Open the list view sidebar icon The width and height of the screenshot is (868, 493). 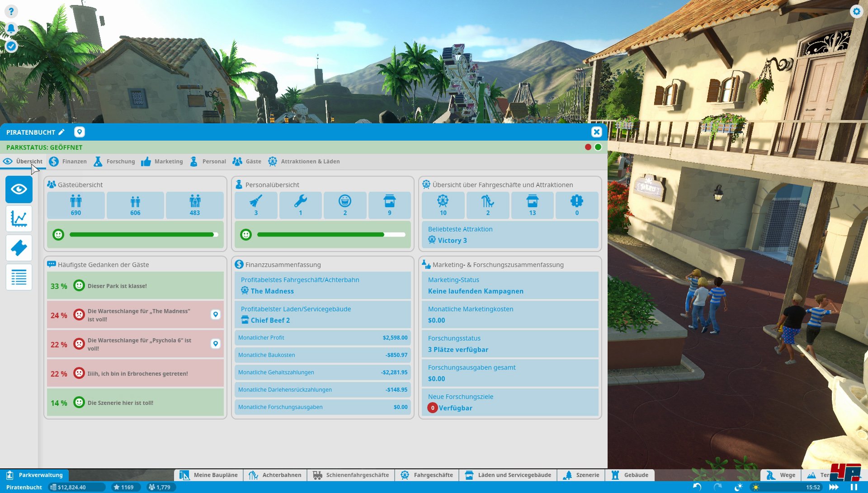point(19,277)
